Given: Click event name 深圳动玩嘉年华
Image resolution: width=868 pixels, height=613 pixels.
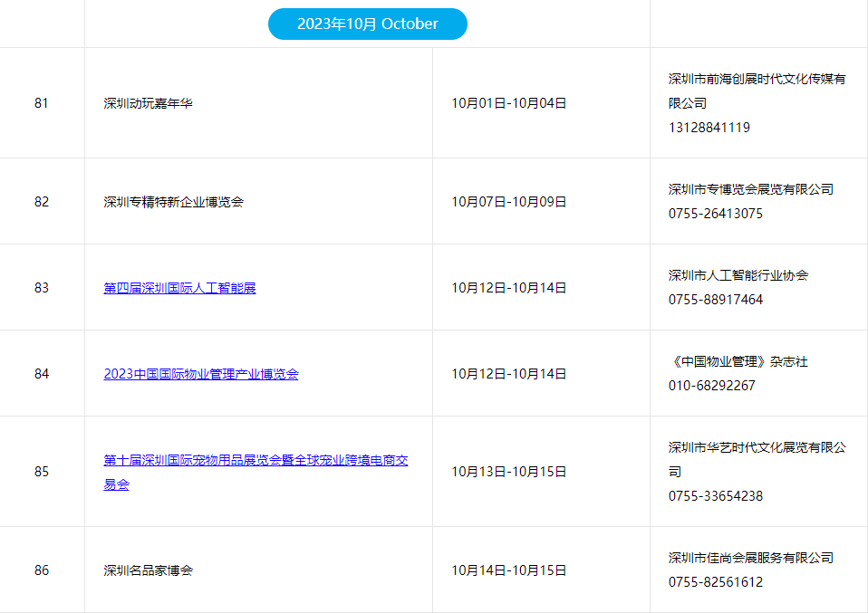Looking at the screenshot, I should pyautogui.click(x=148, y=103).
